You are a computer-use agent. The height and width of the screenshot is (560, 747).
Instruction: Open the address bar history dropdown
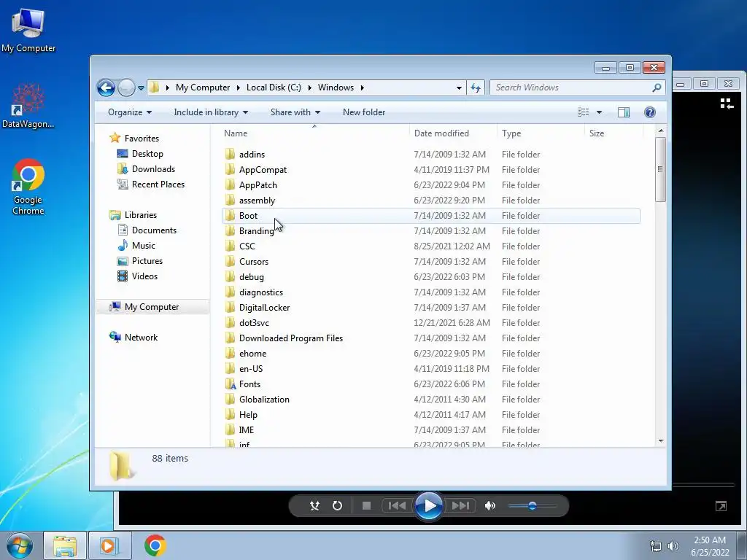coord(459,87)
